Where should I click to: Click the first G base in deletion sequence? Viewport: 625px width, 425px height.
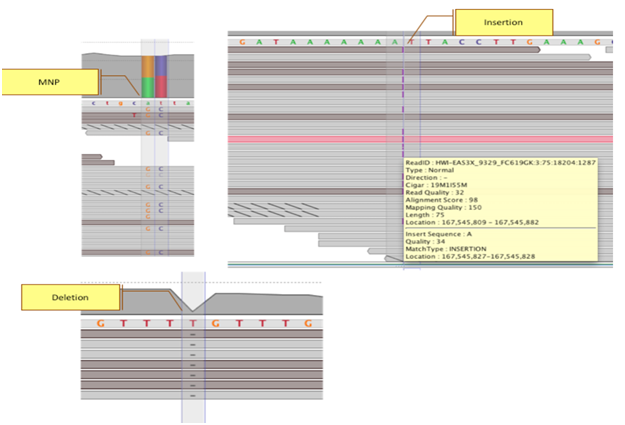(x=100, y=323)
